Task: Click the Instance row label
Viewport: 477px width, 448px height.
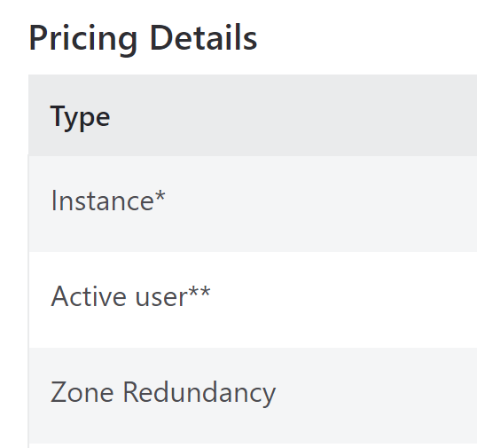Action: coord(108,200)
